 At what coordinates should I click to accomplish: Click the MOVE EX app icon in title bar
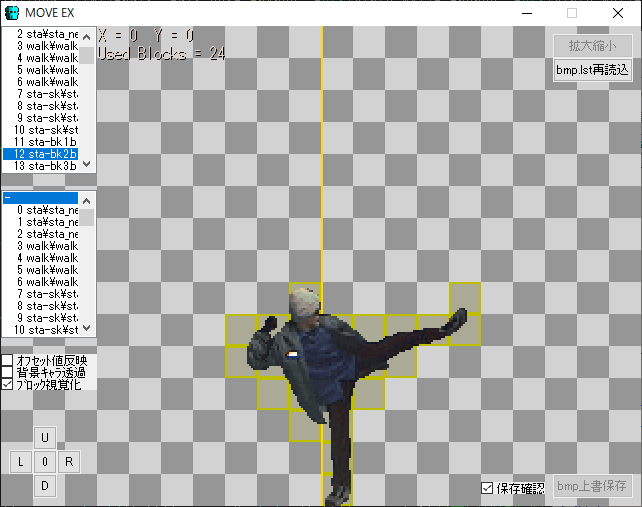point(12,13)
